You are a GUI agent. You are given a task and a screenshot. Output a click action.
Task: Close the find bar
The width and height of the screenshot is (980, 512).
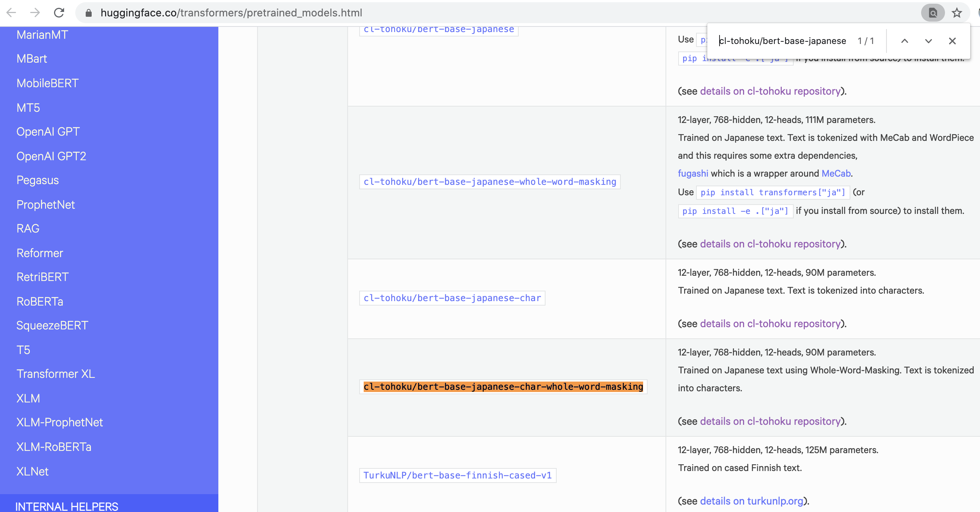click(x=952, y=41)
